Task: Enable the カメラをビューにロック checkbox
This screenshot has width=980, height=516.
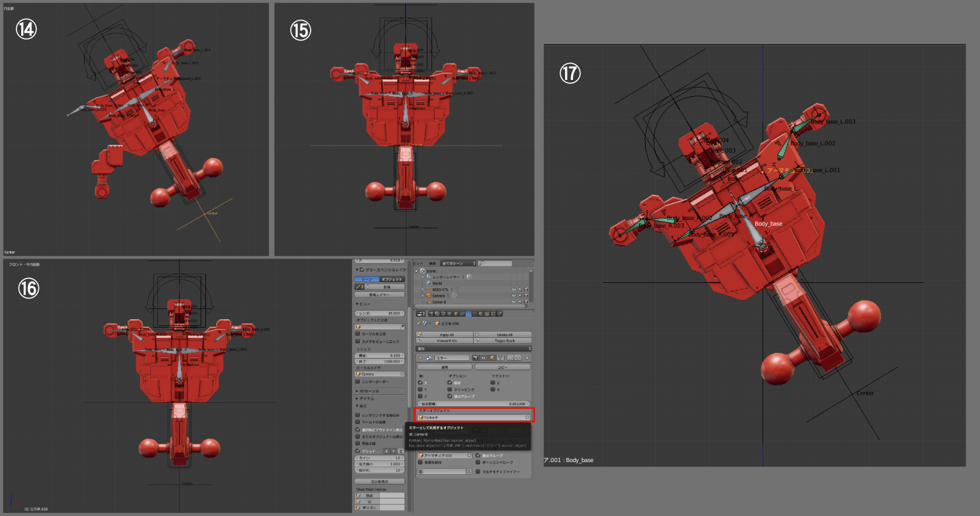Action: (357, 342)
